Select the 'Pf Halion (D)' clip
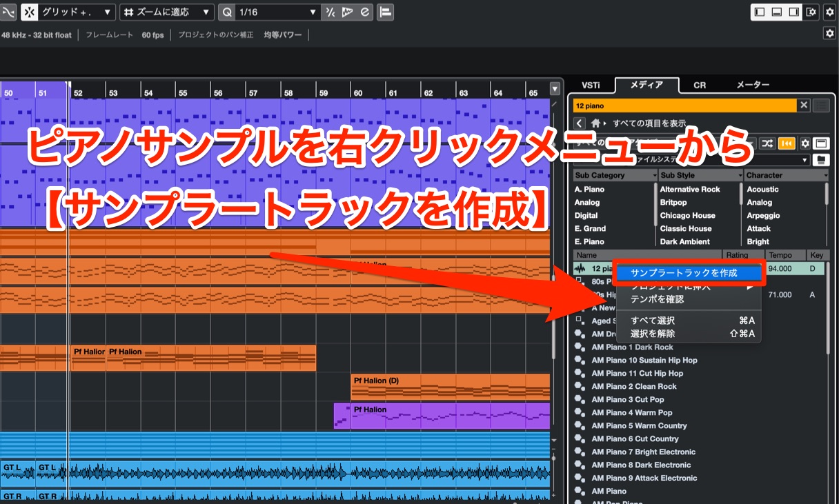The width and height of the screenshot is (839, 504). (x=451, y=387)
